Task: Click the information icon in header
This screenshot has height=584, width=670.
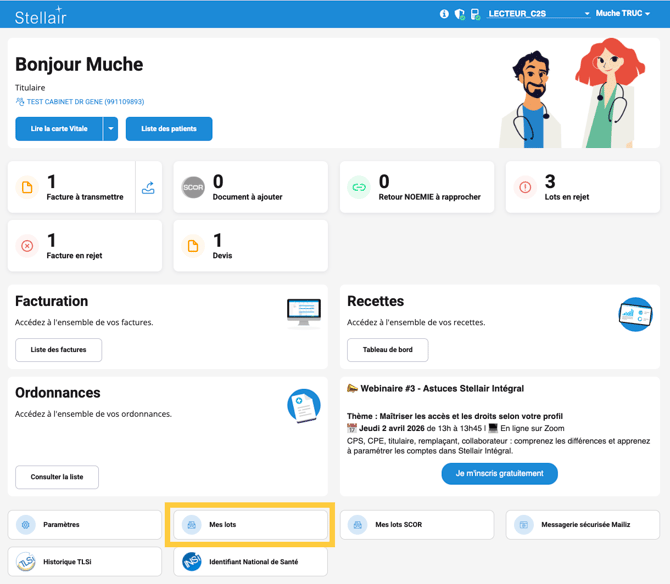Action: pyautogui.click(x=444, y=14)
